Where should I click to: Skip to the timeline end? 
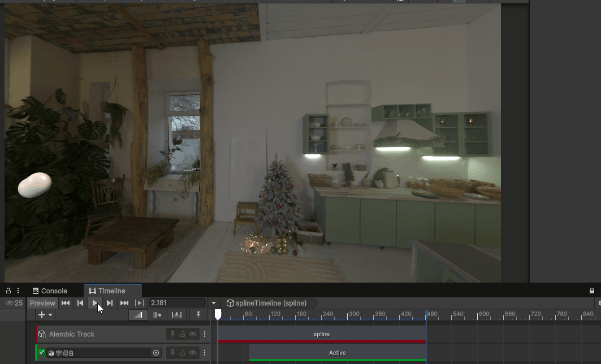click(124, 303)
